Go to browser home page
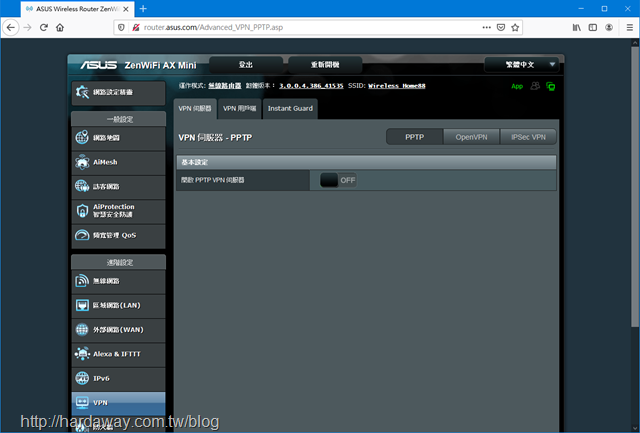The width and height of the screenshot is (640, 433). (60, 27)
